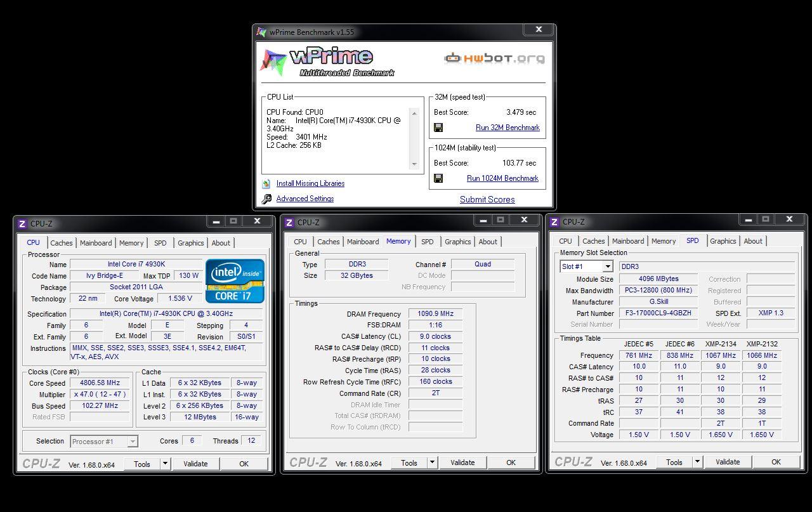812x512 pixels.
Task: Click the Multiplier value x 47.0
Action: tap(100, 395)
